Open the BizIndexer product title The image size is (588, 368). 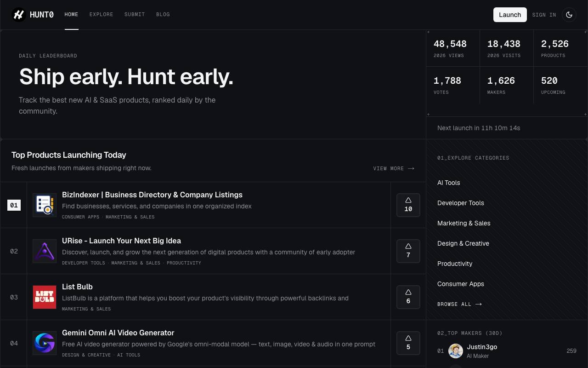click(x=152, y=195)
